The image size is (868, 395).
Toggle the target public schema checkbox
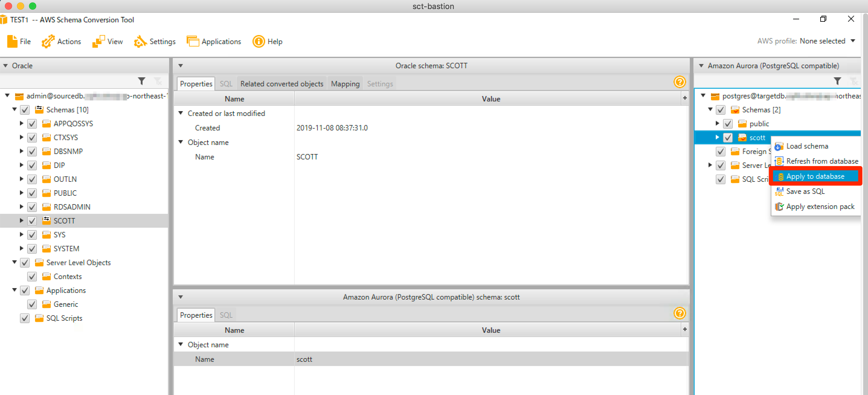point(728,124)
